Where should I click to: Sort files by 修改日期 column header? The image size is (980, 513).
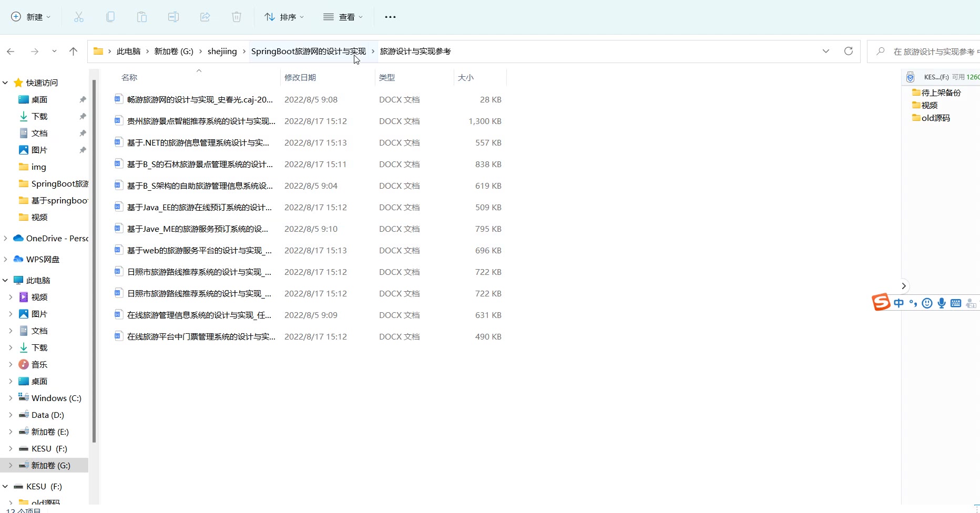[x=300, y=77]
